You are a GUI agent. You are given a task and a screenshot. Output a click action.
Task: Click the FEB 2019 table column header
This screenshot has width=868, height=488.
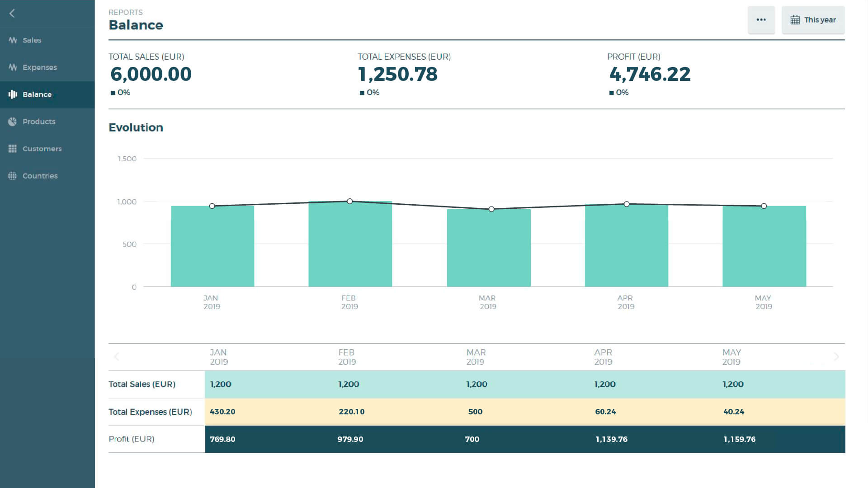(347, 357)
